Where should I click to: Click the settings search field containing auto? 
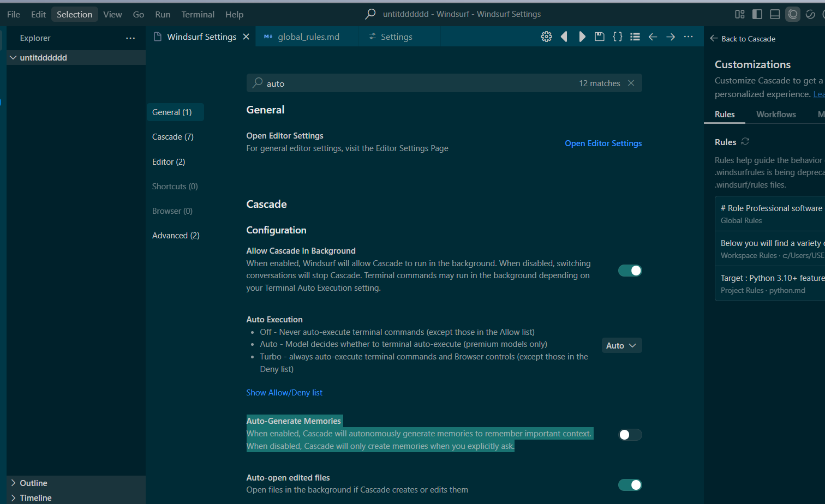[x=444, y=83]
